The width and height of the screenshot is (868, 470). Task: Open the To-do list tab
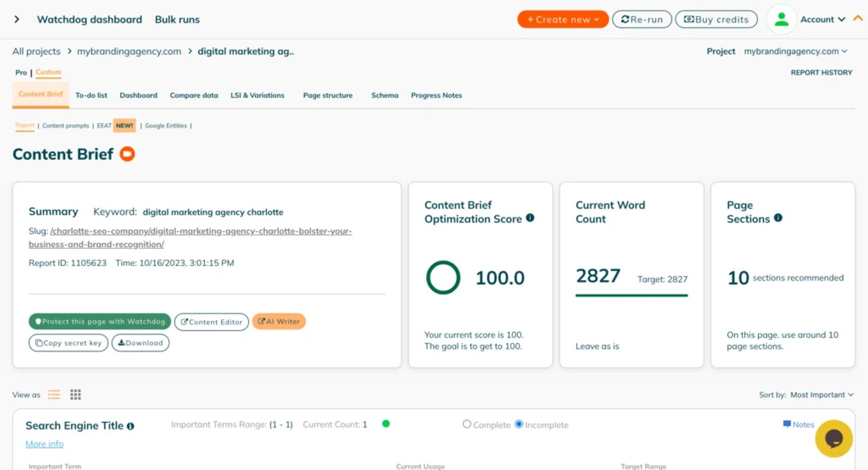[91, 95]
